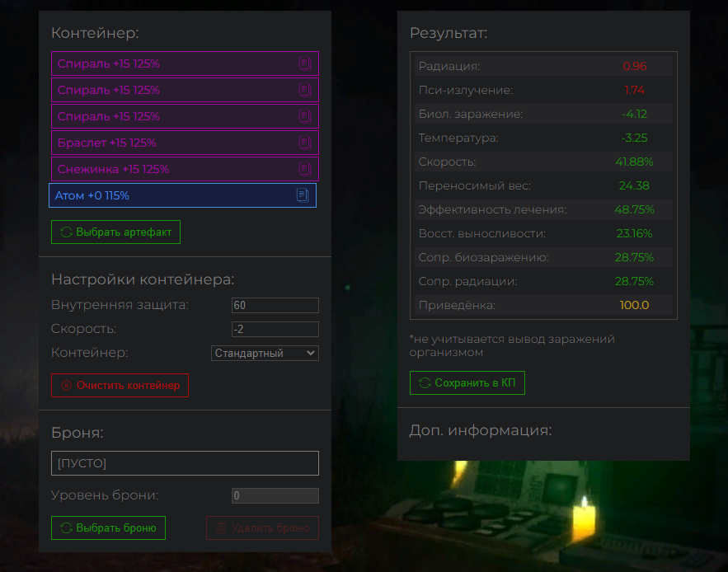Focus the Уровень брони input field
The height and width of the screenshot is (572, 728).
275,496
